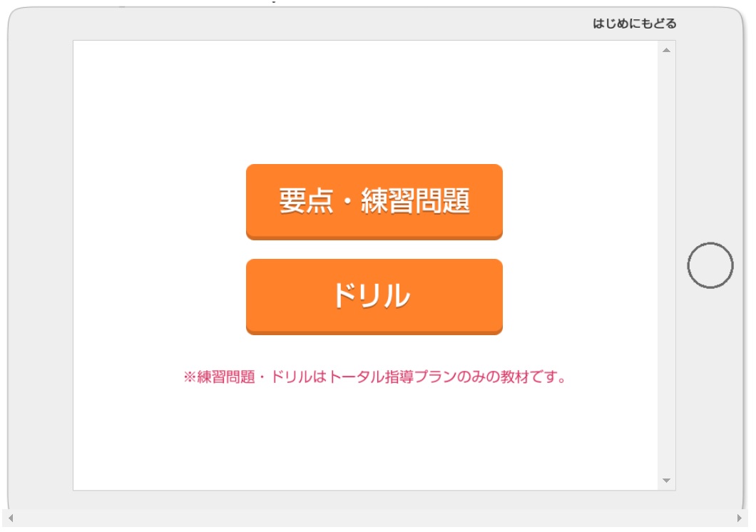This screenshot has width=756, height=532.
Task: Click the horizontal scrollbar track at bottom
Action: point(374,518)
